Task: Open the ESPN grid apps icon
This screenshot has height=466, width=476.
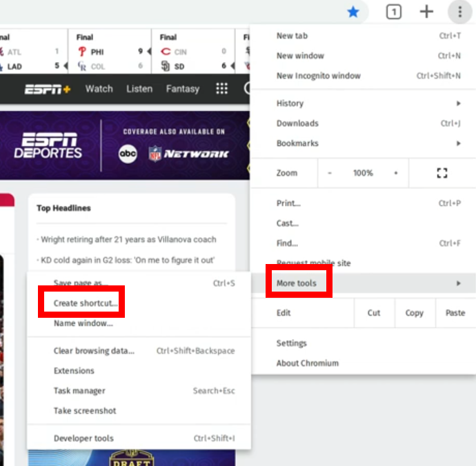Action: (x=221, y=89)
